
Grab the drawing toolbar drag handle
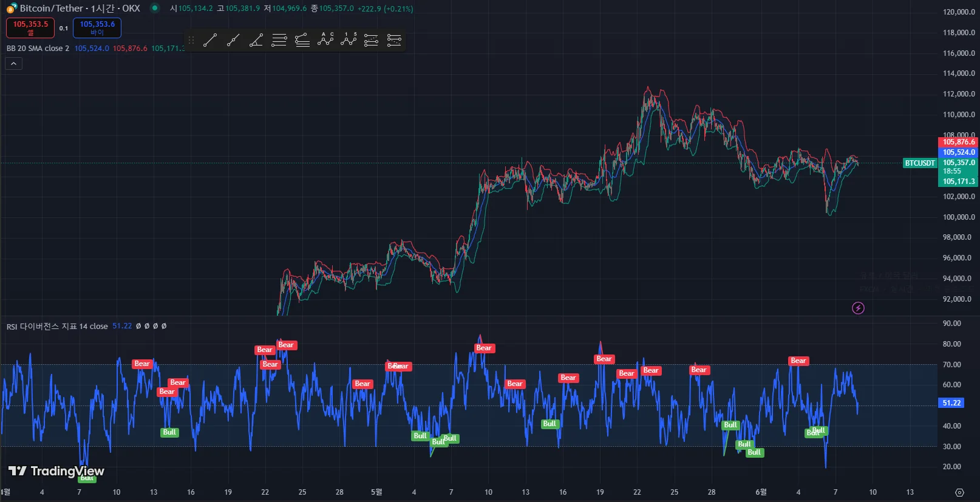(191, 41)
